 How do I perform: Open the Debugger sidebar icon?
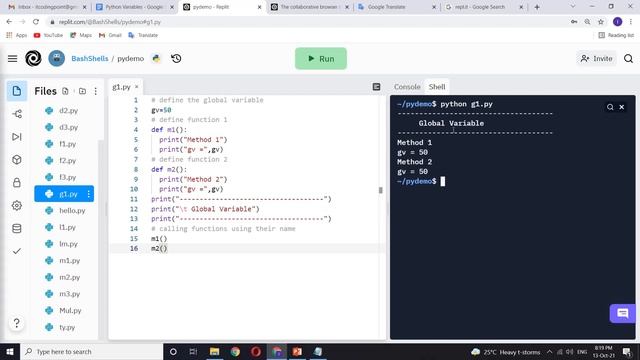17,137
